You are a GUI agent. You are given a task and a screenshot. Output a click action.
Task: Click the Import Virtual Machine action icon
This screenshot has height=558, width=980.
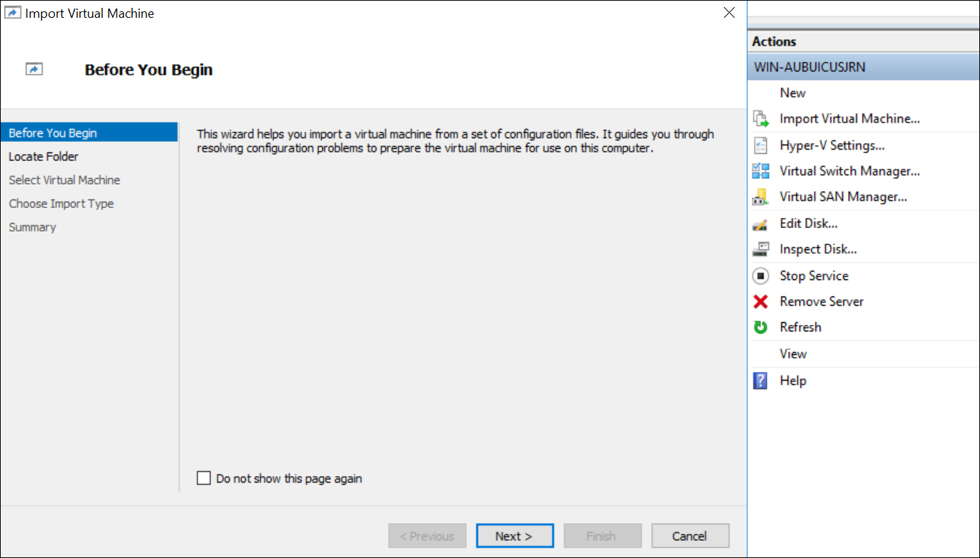pos(761,119)
